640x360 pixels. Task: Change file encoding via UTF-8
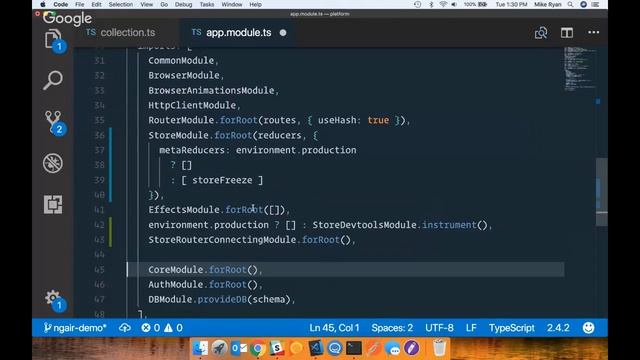point(439,328)
